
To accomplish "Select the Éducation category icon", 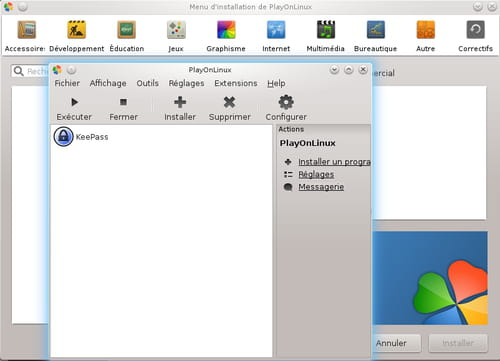I will [127, 30].
